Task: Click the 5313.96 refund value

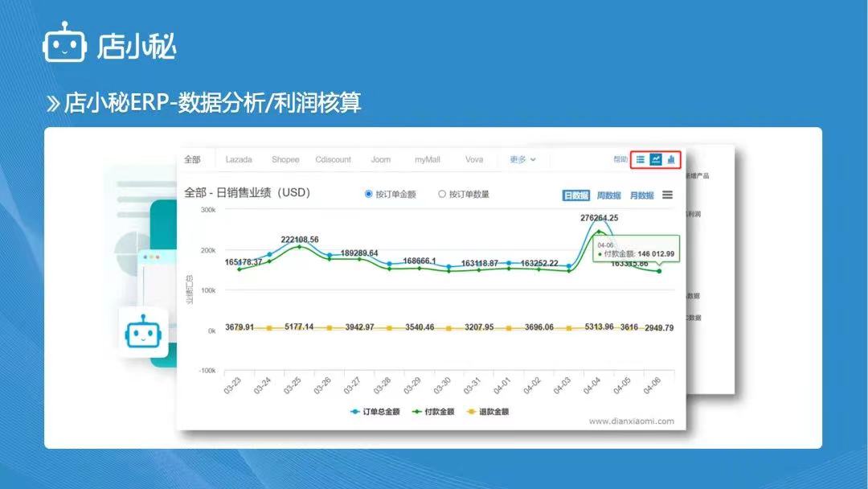Action: click(599, 327)
